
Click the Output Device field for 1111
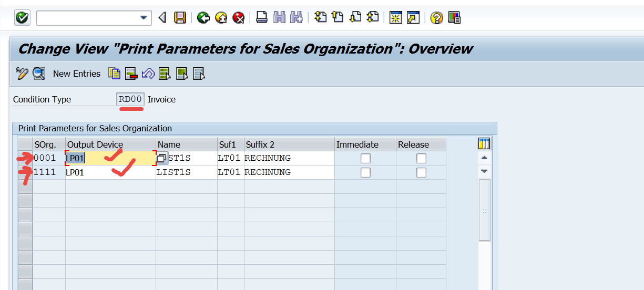[110, 172]
